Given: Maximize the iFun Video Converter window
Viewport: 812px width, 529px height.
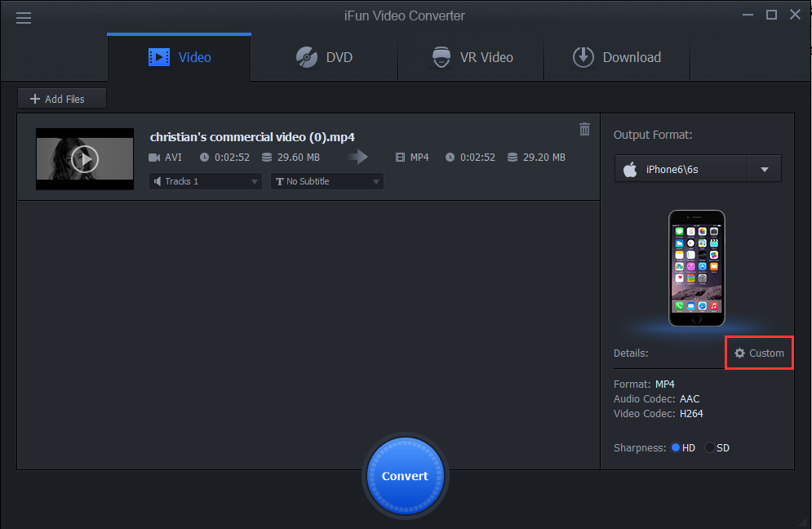Looking at the screenshot, I should pyautogui.click(x=772, y=15).
